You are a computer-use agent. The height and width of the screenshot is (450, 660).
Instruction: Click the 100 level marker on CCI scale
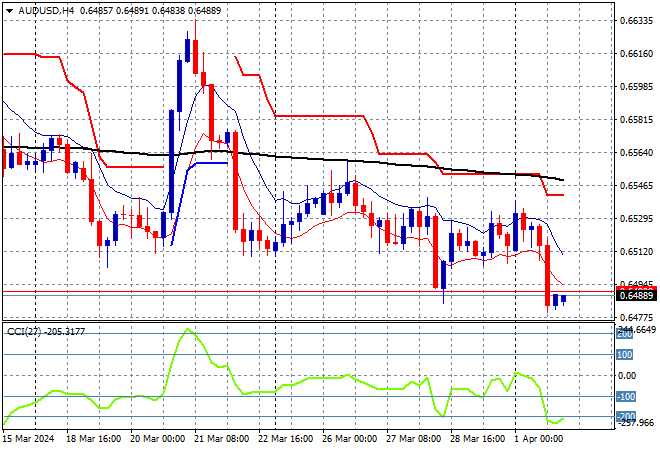[x=625, y=354]
